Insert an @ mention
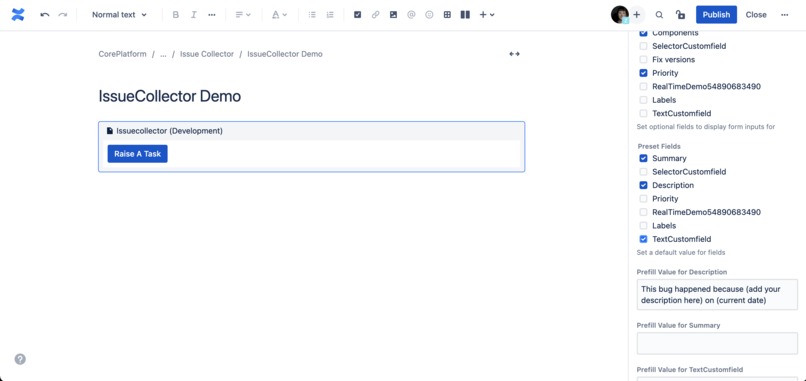This screenshot has width=806, height=381. tap(411, 15)
